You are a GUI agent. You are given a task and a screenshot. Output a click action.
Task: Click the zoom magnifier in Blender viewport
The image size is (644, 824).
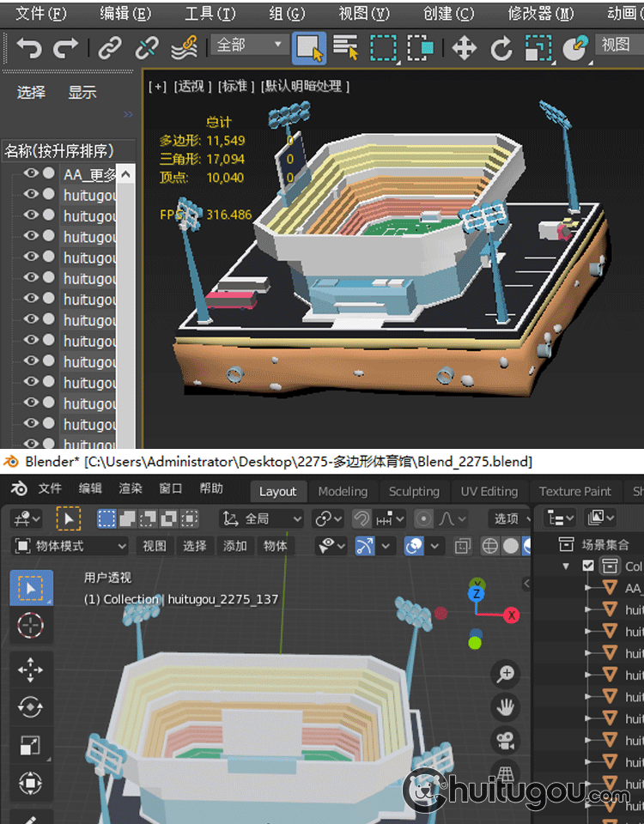click(506, 674)
